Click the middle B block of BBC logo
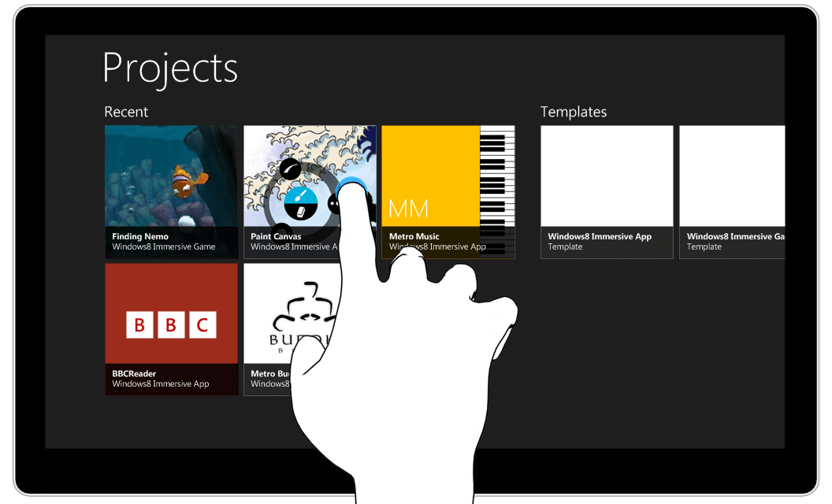The width and height of the screenshot is (832, 504). click(171, 324)
